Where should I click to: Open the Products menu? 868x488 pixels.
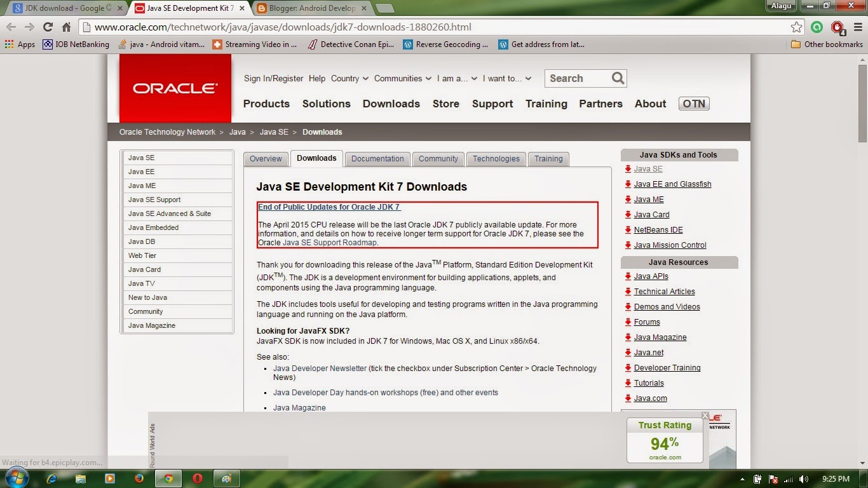point(266,104)
